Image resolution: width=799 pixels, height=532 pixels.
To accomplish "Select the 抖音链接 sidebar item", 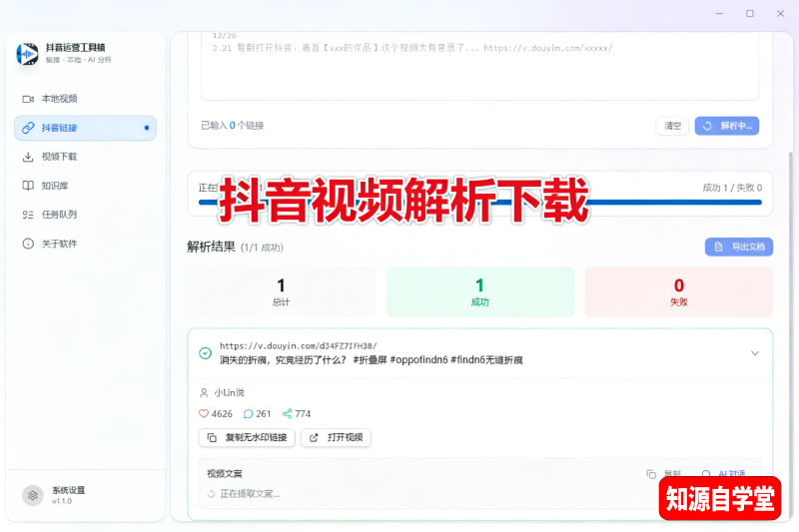I will (x=85, y=128).
